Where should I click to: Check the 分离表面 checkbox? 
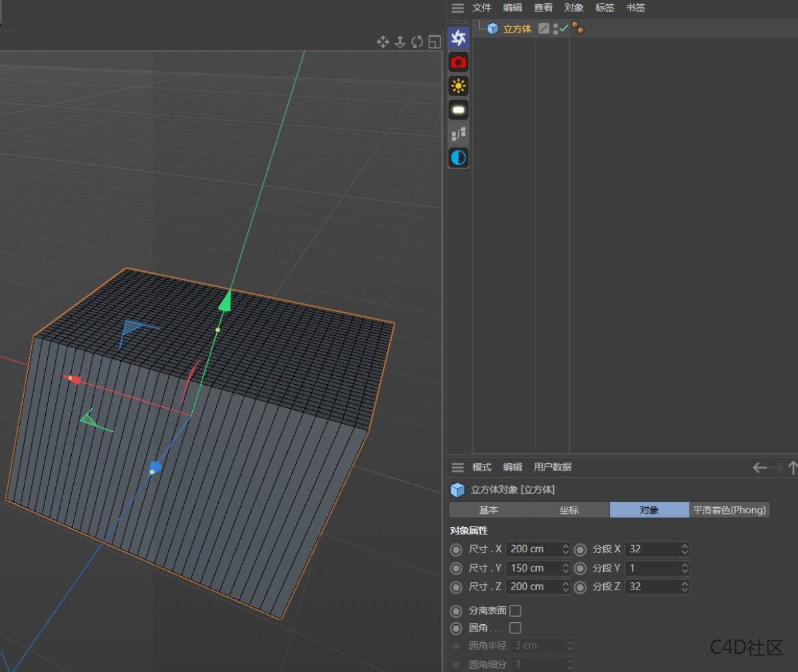point(515,610)
